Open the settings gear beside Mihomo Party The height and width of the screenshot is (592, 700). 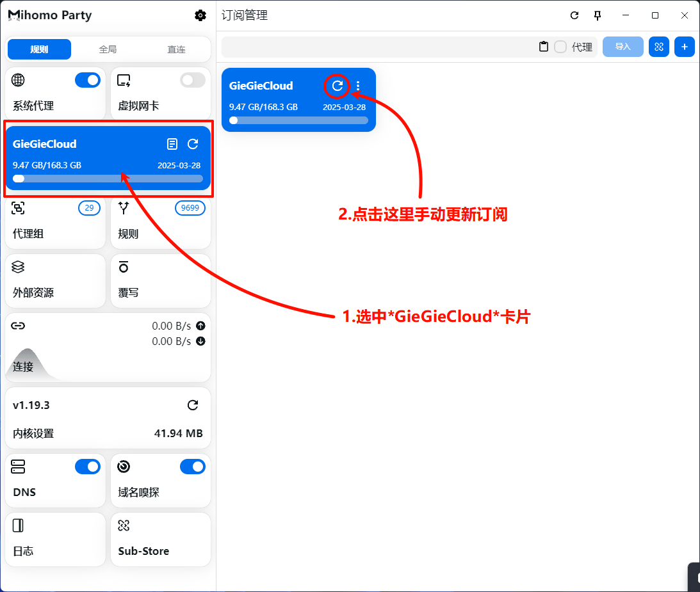click(x=200, y=15)
